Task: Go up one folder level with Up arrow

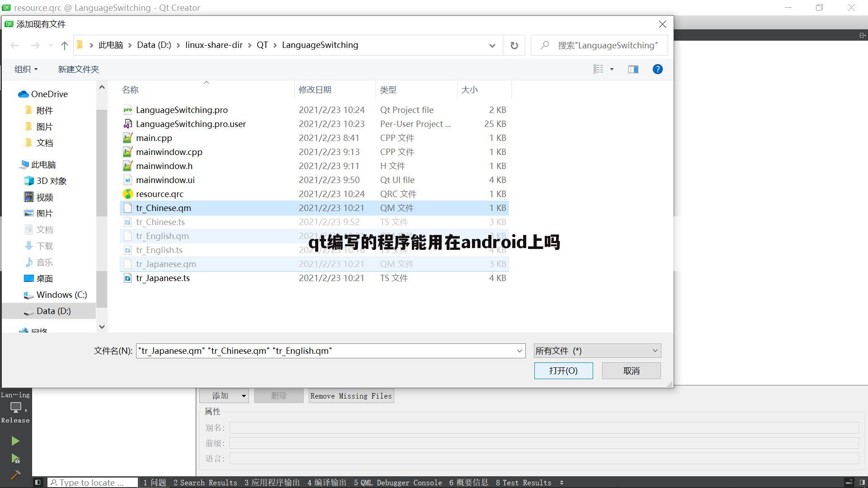Action: coord(64,45)
